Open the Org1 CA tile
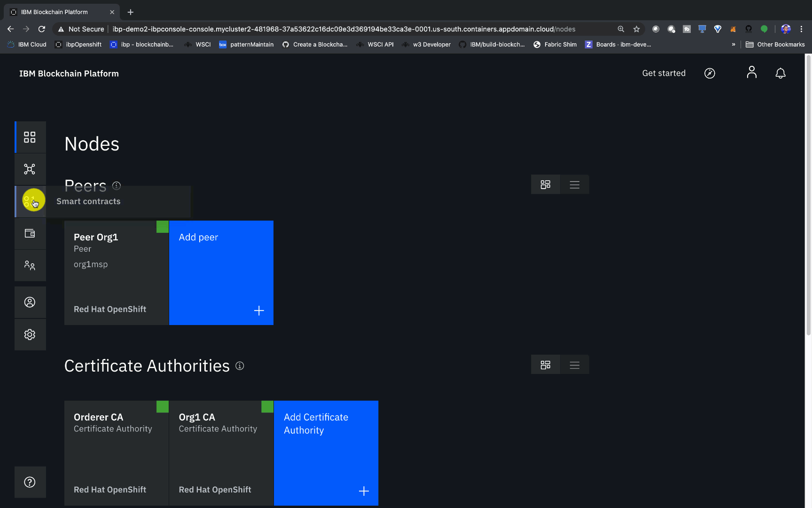Screen dimensions: 812x508 (221, 453)
